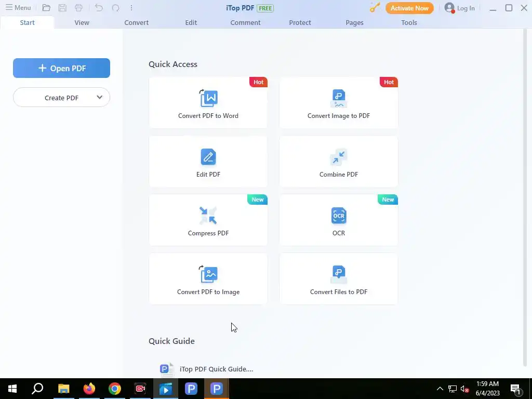Viewport: 532px width, 399px height.
Task: Click the media player taskbar icon
Action: pyautogui.click(x=166, y=389)
